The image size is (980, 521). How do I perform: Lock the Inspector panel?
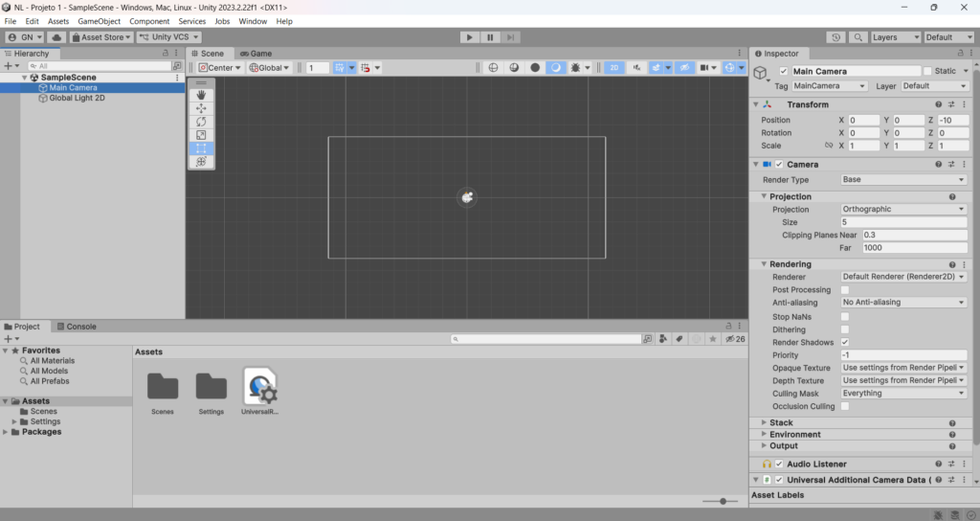961,54
